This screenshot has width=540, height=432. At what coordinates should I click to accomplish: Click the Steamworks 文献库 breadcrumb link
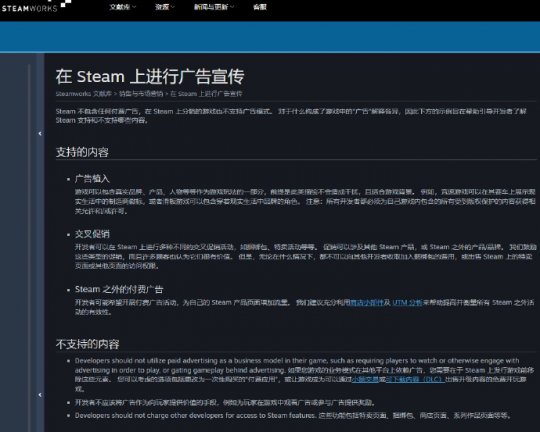[84, 94]
